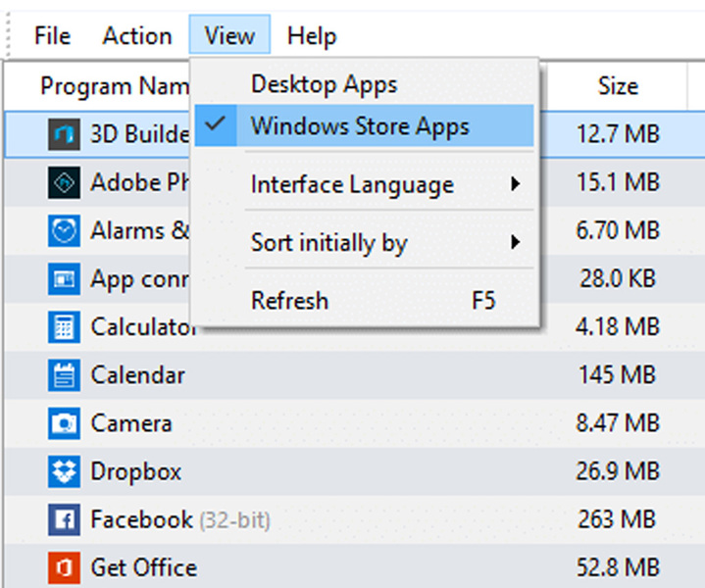705x588 pixels.
Task: Open the Help menu
Action: [312, 35]
